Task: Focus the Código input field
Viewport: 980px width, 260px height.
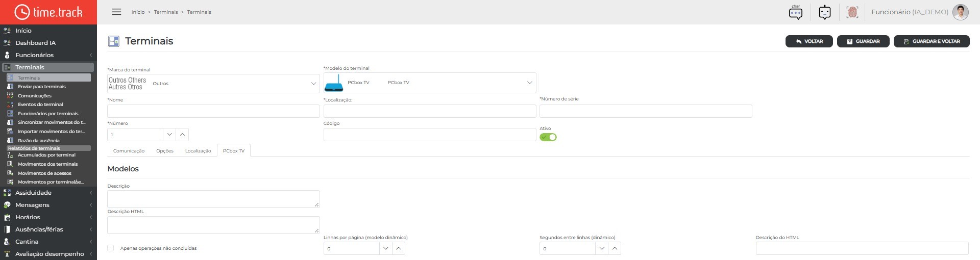Action: pos(430,135)
